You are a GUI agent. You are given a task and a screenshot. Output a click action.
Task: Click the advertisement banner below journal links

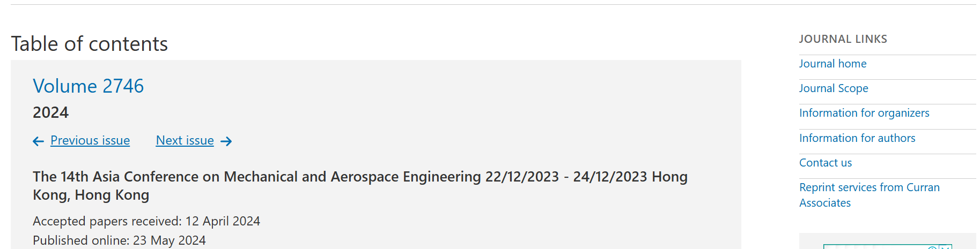pyautogui.click(x=888, y=247)
